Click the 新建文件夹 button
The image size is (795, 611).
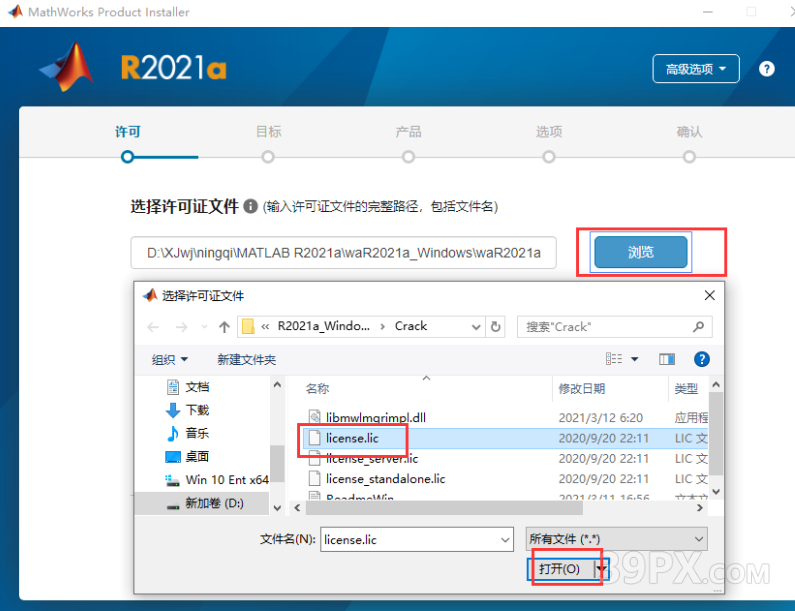coord(246,360)
